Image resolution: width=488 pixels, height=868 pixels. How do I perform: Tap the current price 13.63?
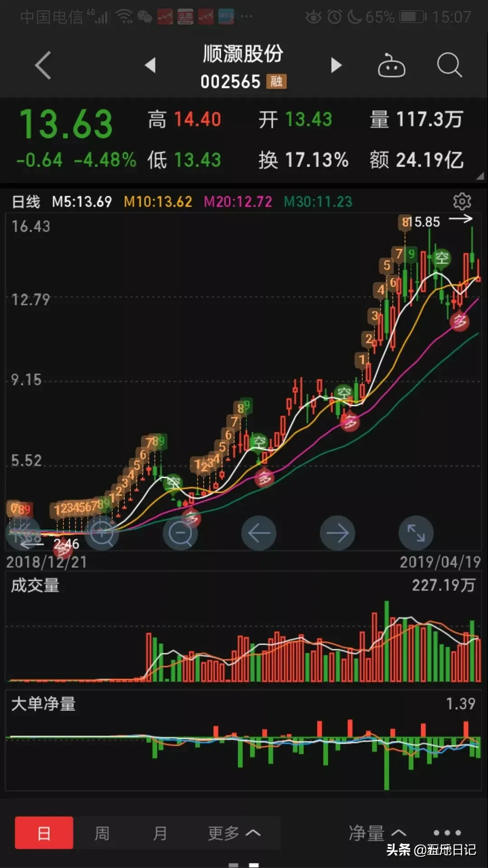point(66,124)
